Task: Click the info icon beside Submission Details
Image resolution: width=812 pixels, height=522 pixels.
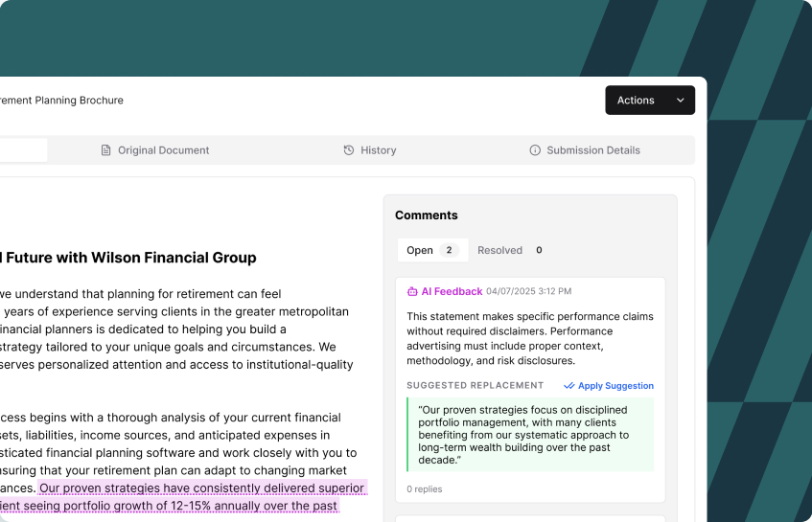Action: (535, 150)
